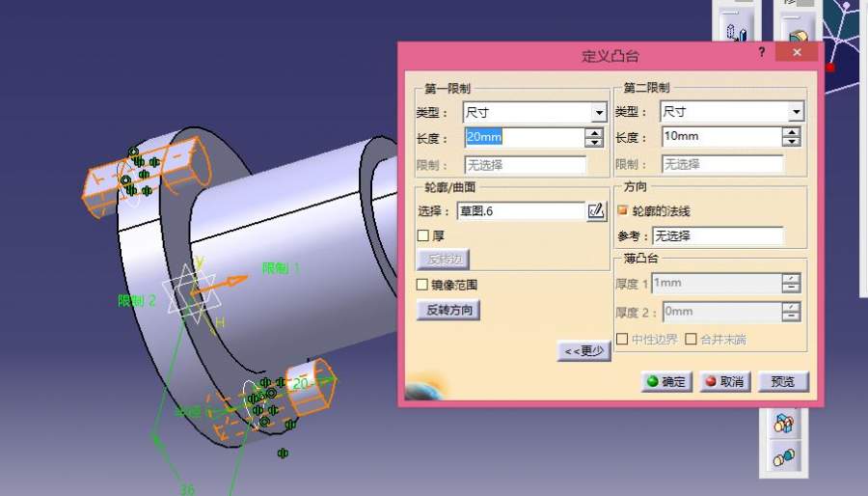This screenshot has width=868, height=496.
Task: Toggle the 厚 (thick) checkbox
Action: pos(423,235)
